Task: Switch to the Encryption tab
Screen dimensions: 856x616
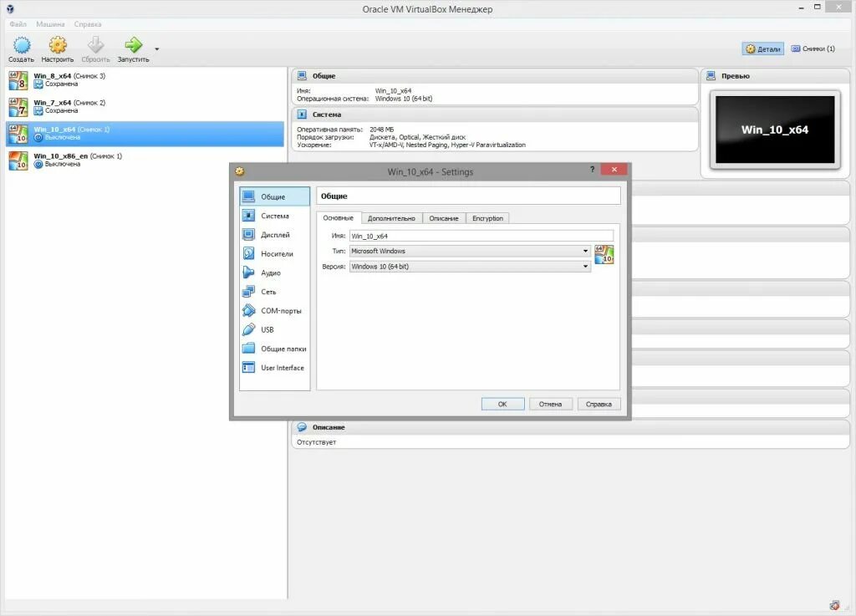Action: pos(487,218)
